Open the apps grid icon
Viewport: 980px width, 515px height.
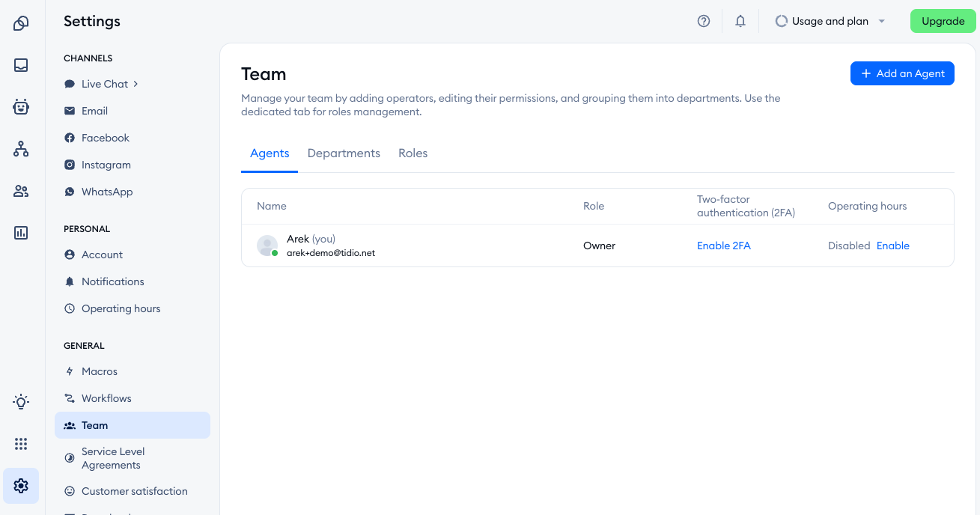pos(21,444)
